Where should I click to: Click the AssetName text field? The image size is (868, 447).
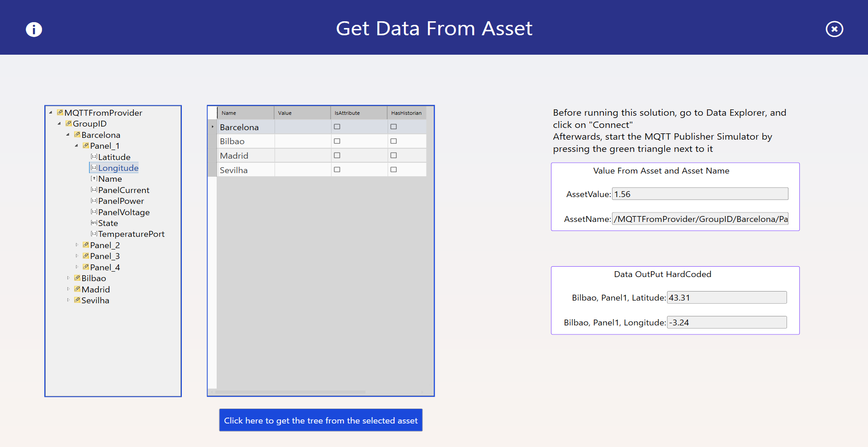click(x=700, y=219)
